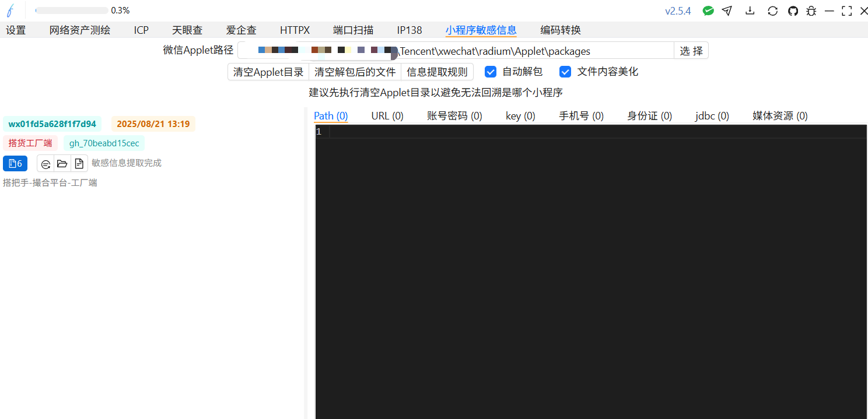The width and height of the screenshot is (868, 419).
Task: Click the green WeChat icon in title bar
Action: click(x=708, y=10)
